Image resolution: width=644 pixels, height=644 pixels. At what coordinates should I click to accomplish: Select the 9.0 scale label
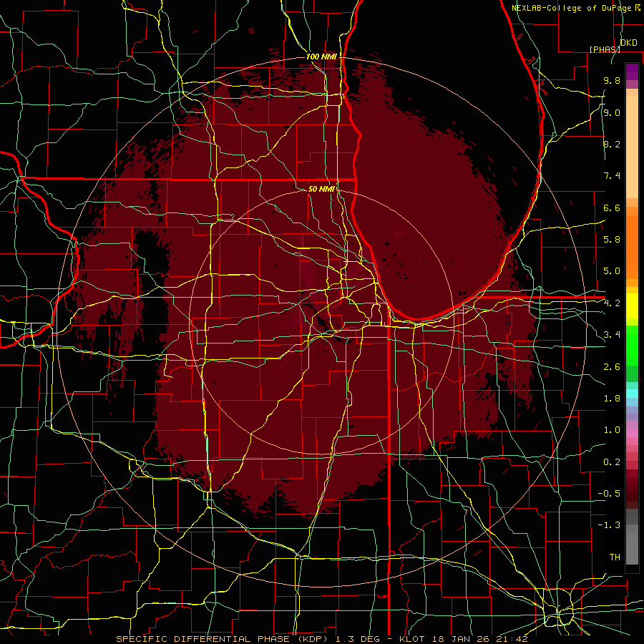(612, 112)
